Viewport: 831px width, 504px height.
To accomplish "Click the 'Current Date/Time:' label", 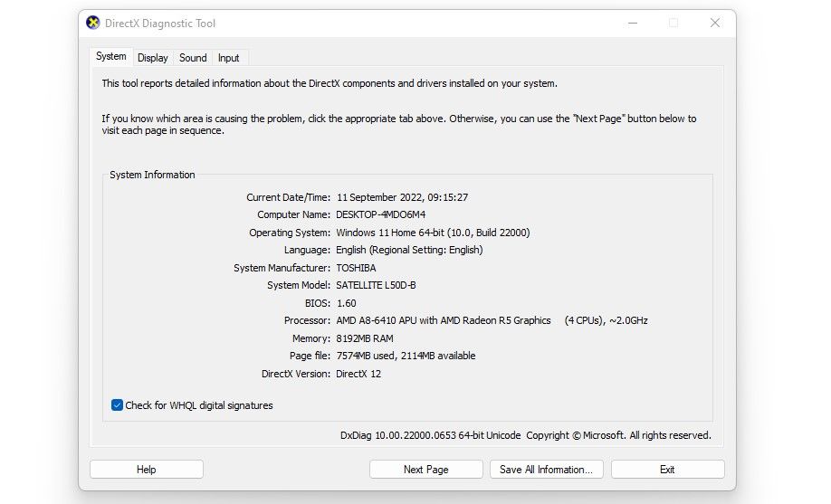I will (288, 197).
